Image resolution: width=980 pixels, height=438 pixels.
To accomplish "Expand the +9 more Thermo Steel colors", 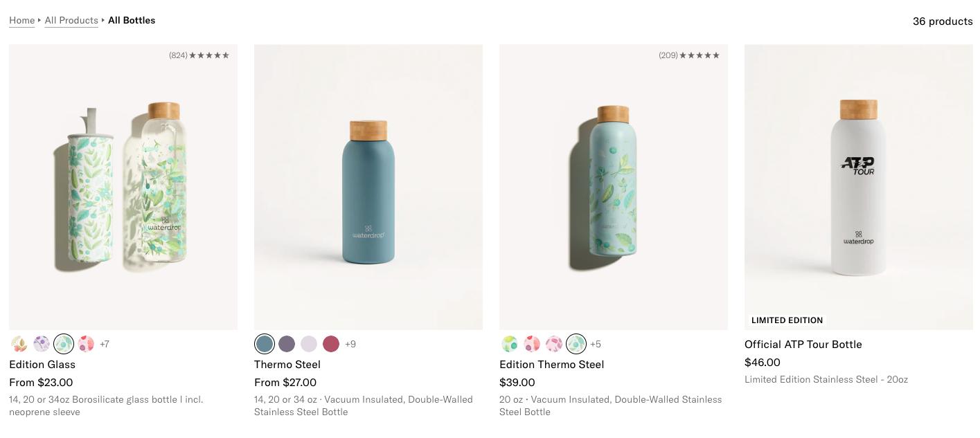I will 350,344.
